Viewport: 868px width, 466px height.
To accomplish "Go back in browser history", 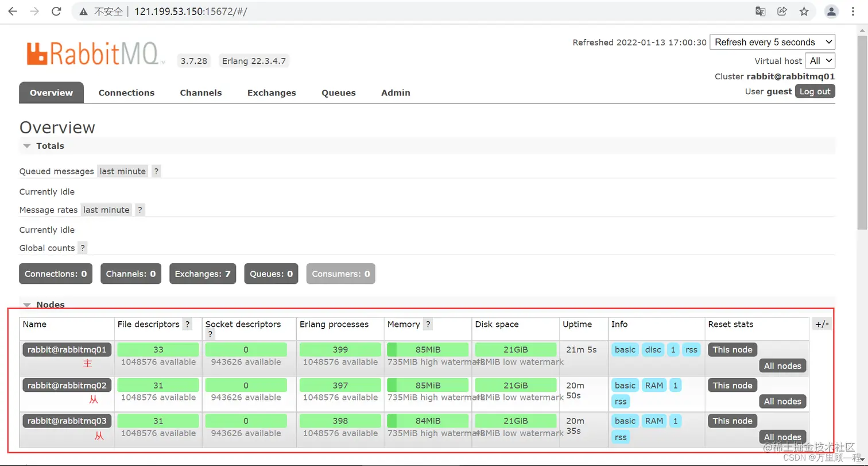I will coord(13,11).
